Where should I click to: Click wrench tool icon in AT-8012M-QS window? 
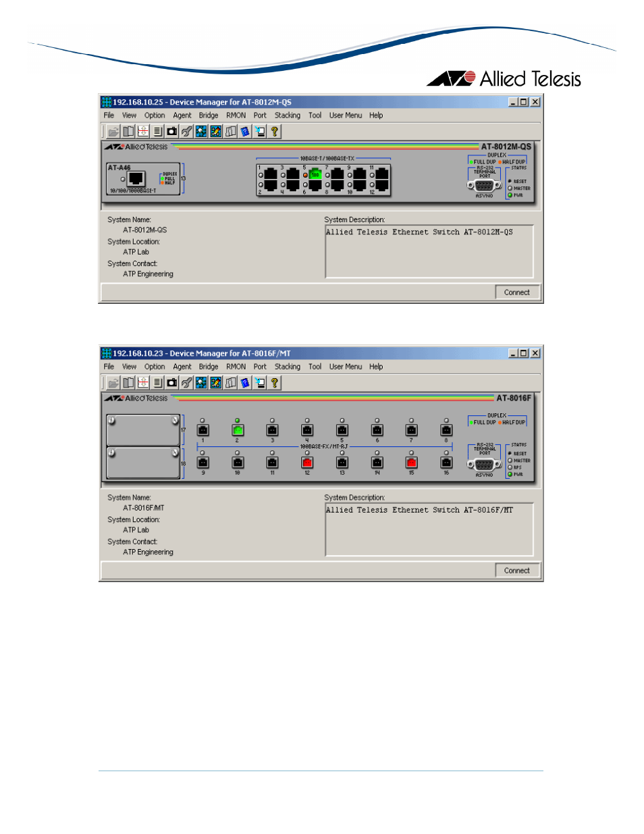(x=186, y=132)
